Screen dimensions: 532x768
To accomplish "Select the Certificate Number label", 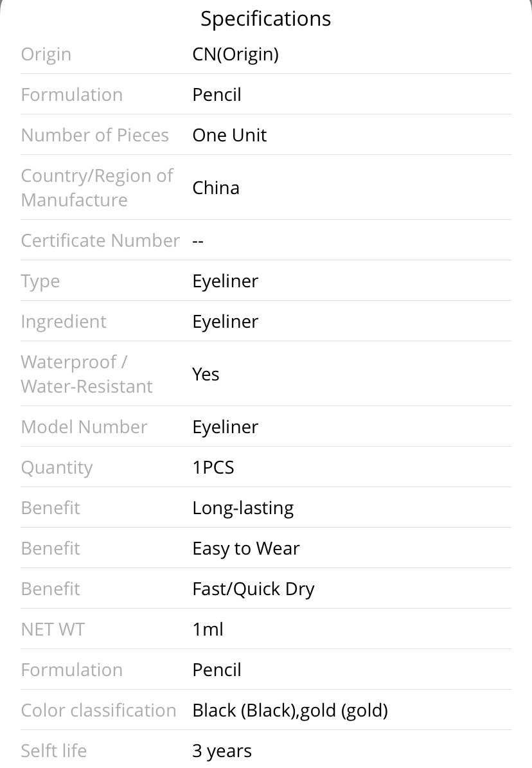I will (100, 240).
